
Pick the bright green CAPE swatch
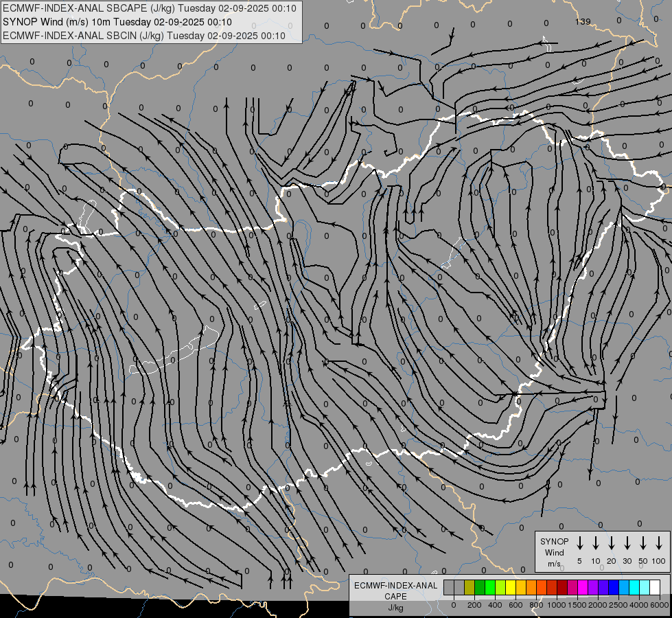coord(490,588)
